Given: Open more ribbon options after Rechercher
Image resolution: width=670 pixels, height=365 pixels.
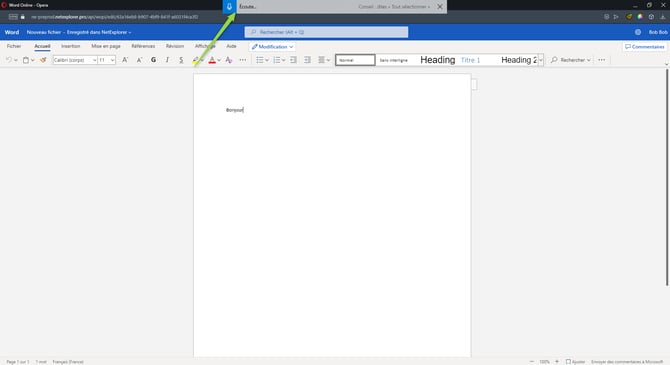Looking at the screenshot, I should (x=602, y=60).
